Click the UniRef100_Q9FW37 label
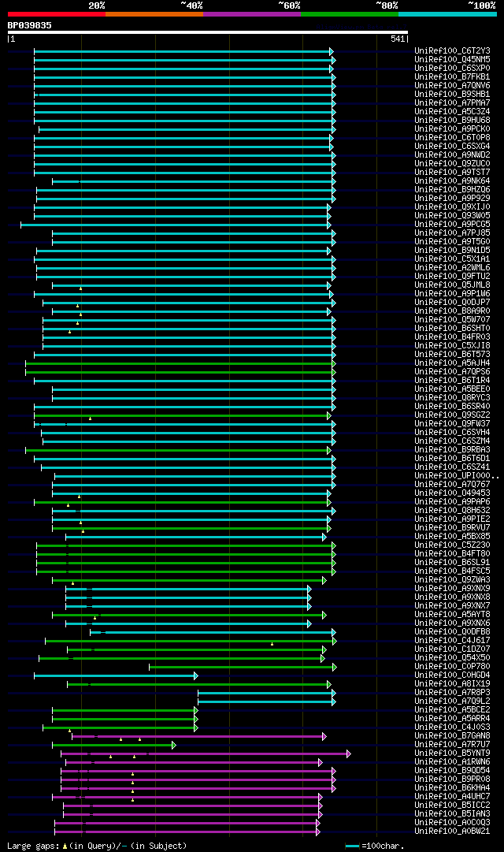504x852 pixels. pos(452,424)
